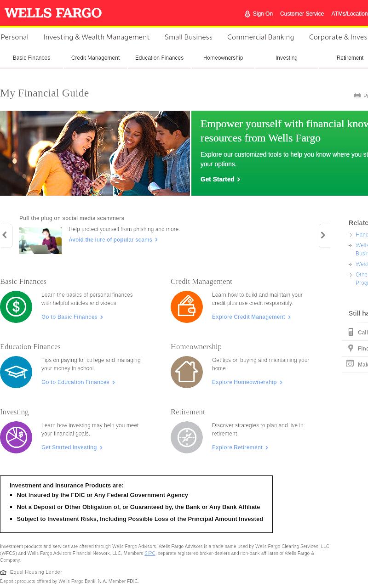The image size is (368, 588).
Task: Show previous carousel slide with left arrow
Action: coord(6,236)
